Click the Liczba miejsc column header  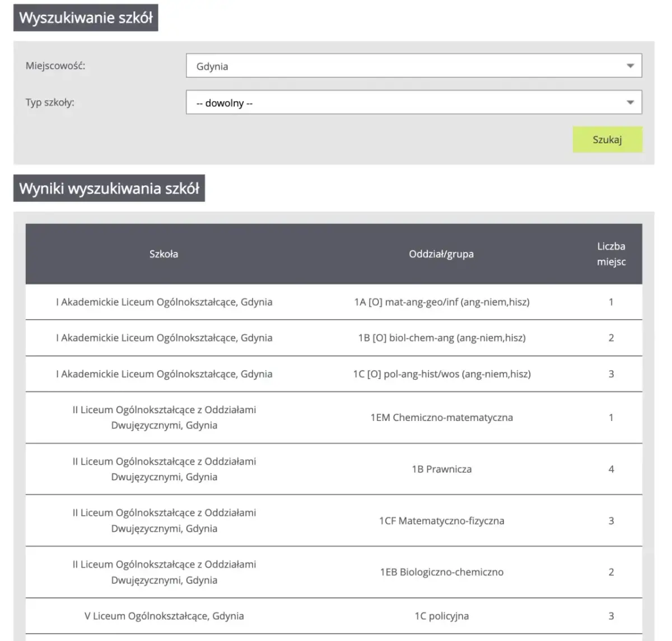click(x=611, y=254)
